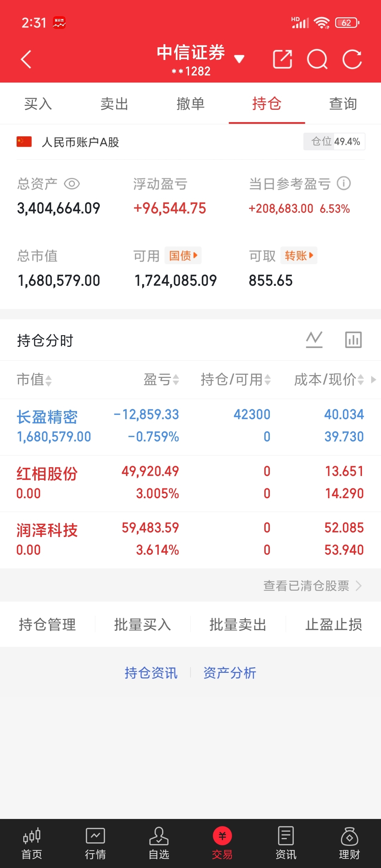Toggle total assets visibility eye icon
381x868 pixels.
coord(72,184)
